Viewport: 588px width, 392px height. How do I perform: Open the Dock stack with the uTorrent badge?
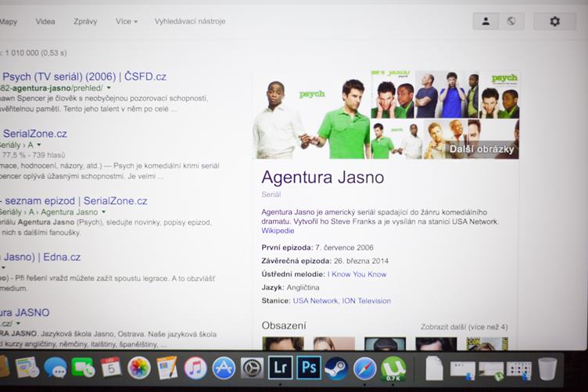tap(492, 371)
